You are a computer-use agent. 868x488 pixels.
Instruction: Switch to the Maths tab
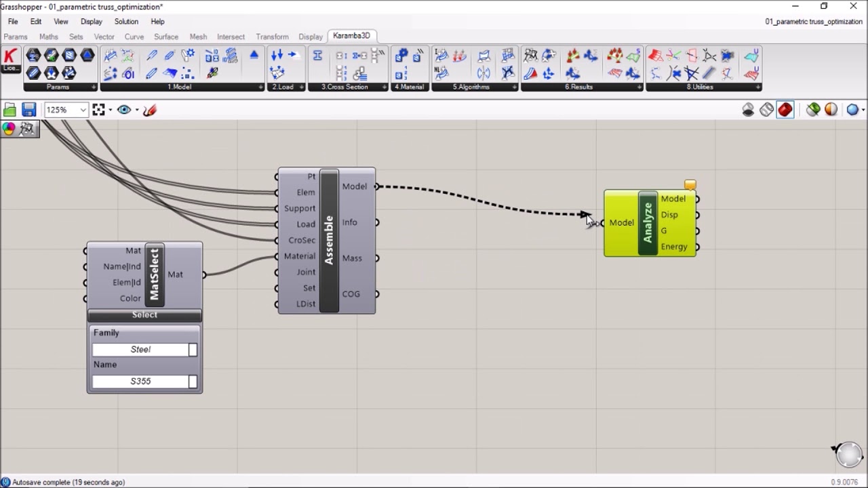click(x=49, y=37)
